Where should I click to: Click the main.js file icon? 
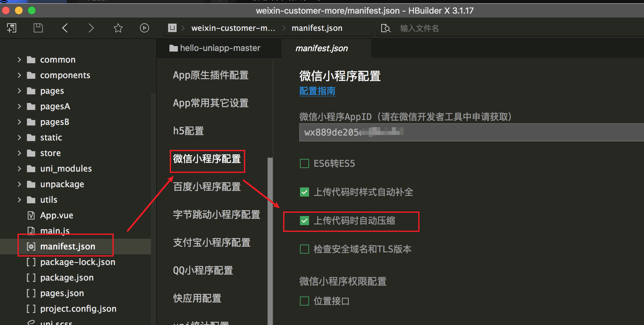pyautogui.click(x=31, y=231)
